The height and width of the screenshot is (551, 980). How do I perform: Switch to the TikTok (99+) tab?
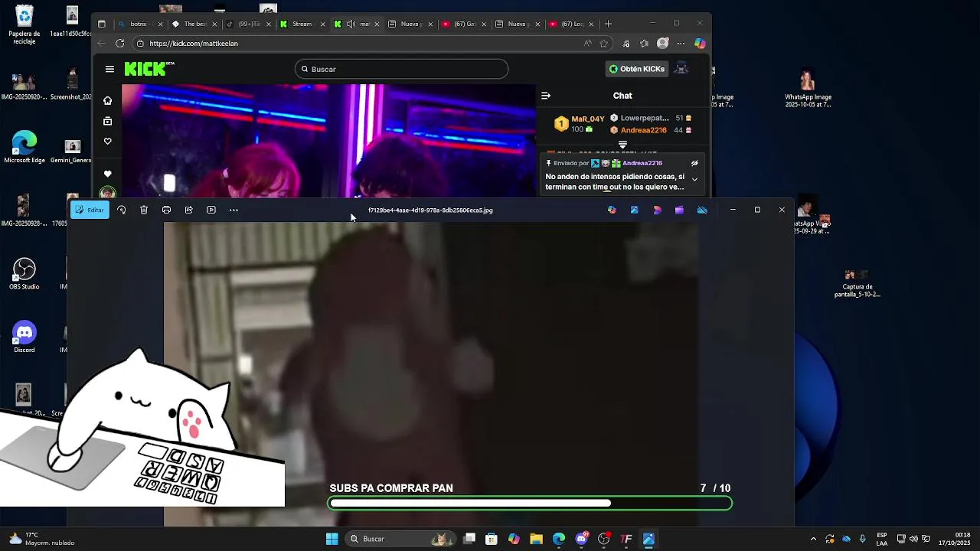tap(248, 24)
